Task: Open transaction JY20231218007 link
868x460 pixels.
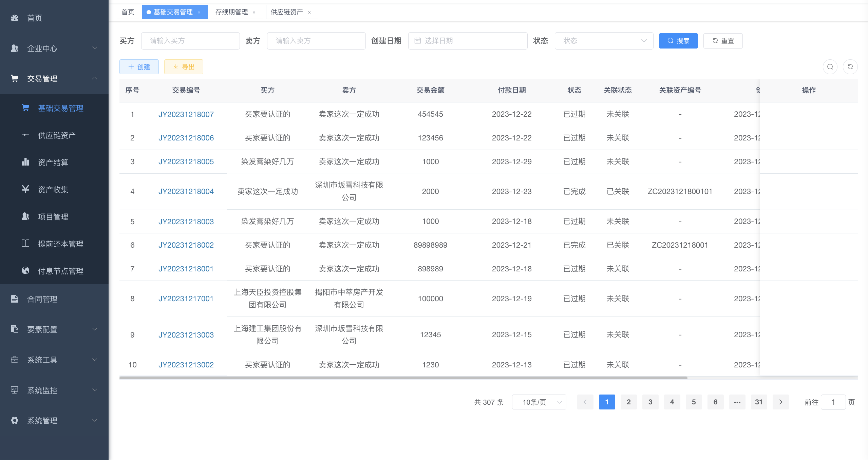Action: tap(186, 114)
